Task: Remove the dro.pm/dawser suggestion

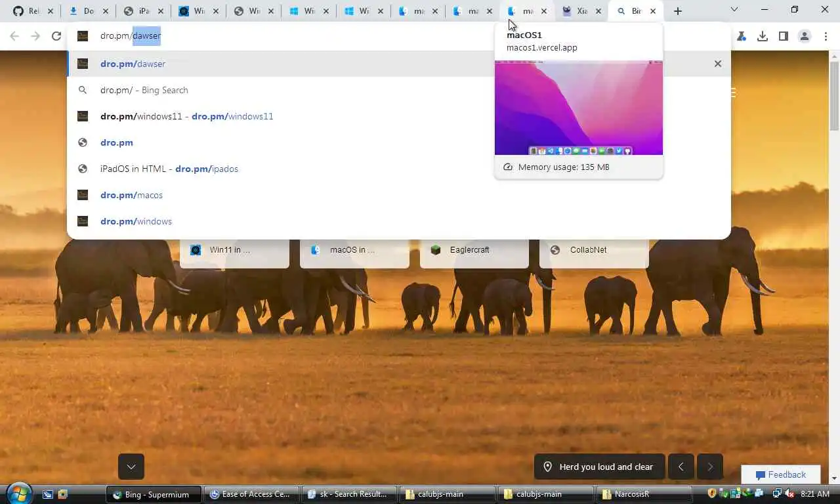Action: click(718, 64)
